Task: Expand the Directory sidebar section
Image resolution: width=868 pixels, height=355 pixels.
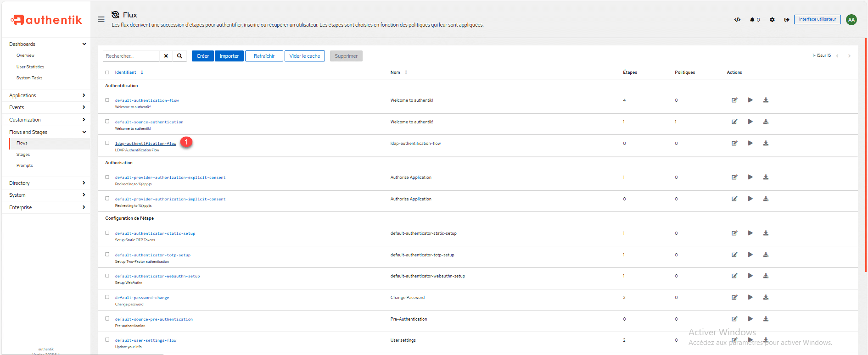Action: tap(46, 183)
